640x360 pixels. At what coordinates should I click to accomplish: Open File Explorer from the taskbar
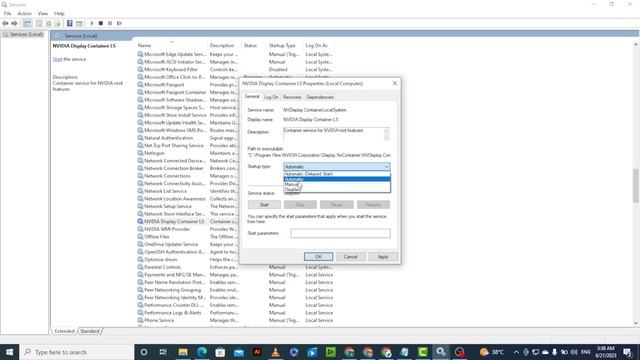[183, 352]
